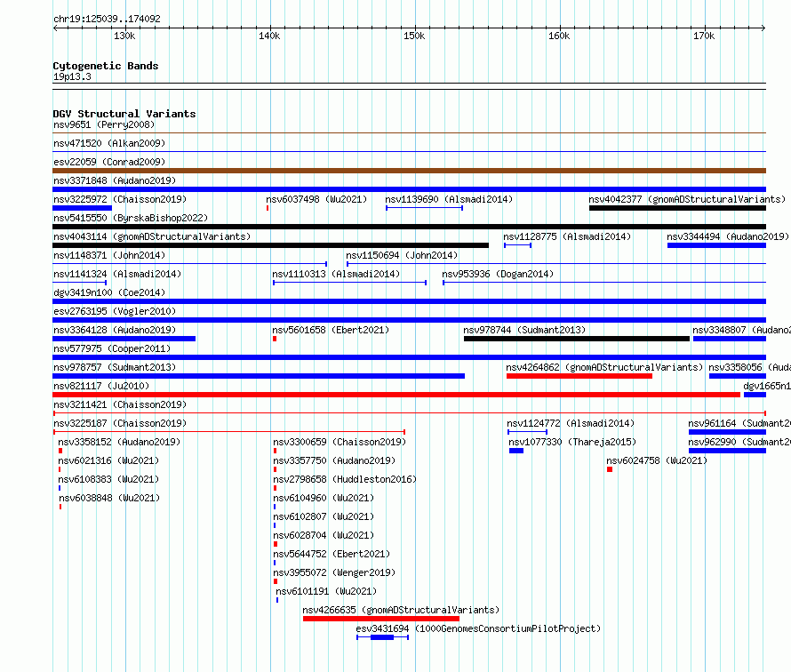The height and width of the screenshot is (672, 791).
Task: Select nsv3955072 (Wenger2019) label
Action: 334,572
